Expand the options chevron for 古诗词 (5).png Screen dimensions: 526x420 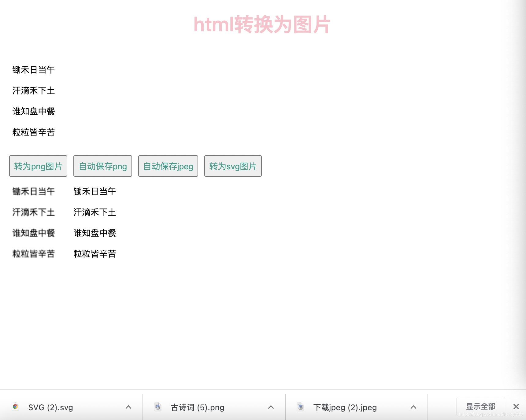(x=271, y=407)
